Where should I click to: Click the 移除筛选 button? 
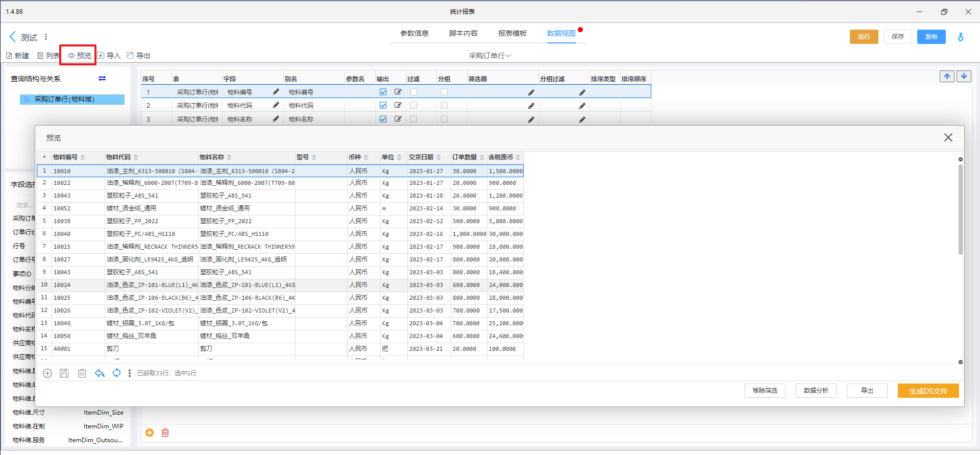[765, 391]
